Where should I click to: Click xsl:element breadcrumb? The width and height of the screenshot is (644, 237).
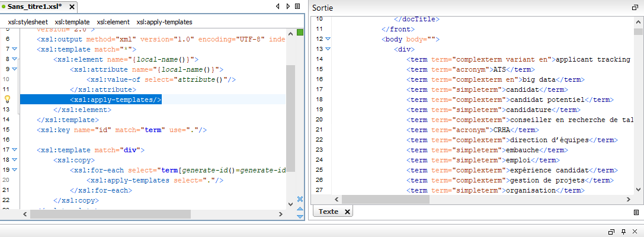tap(113, 22)
